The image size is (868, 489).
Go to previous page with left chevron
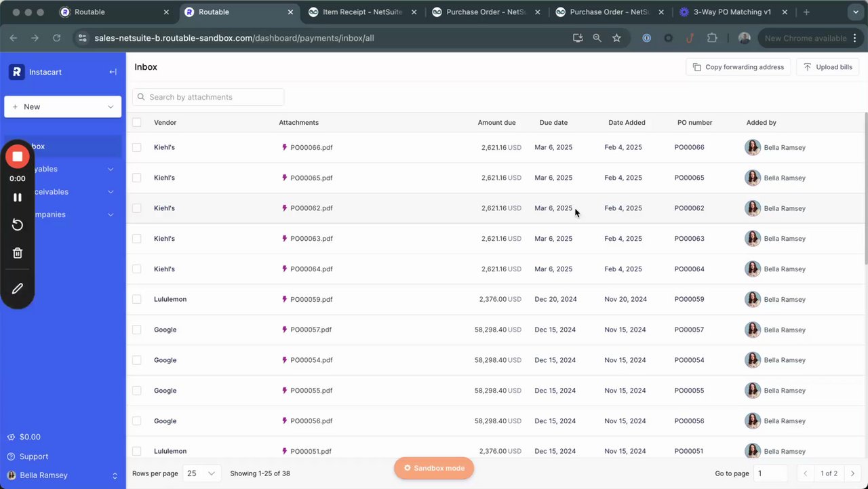[x=805, y=473]
